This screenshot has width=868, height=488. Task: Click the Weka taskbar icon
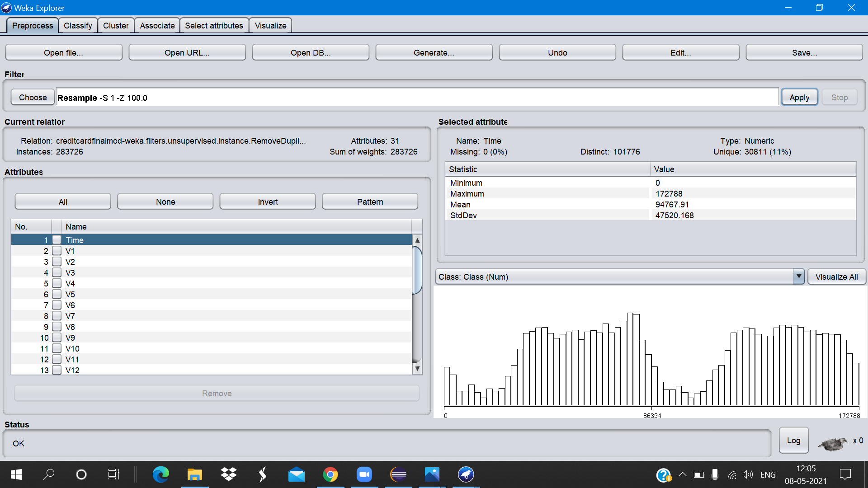466,474
